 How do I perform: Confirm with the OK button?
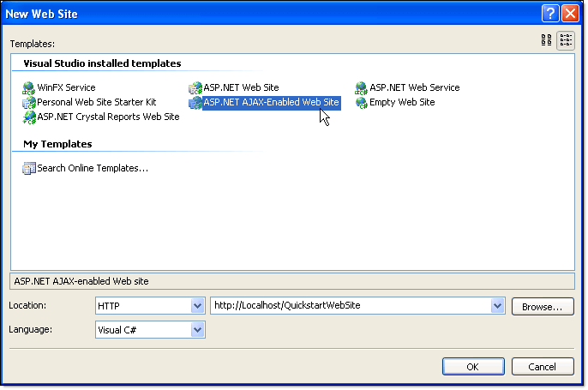point(473,366)
